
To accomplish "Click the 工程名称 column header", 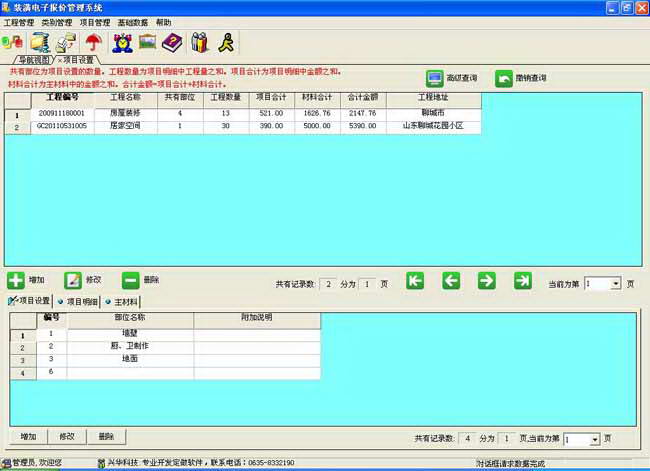I will [126, 98].
